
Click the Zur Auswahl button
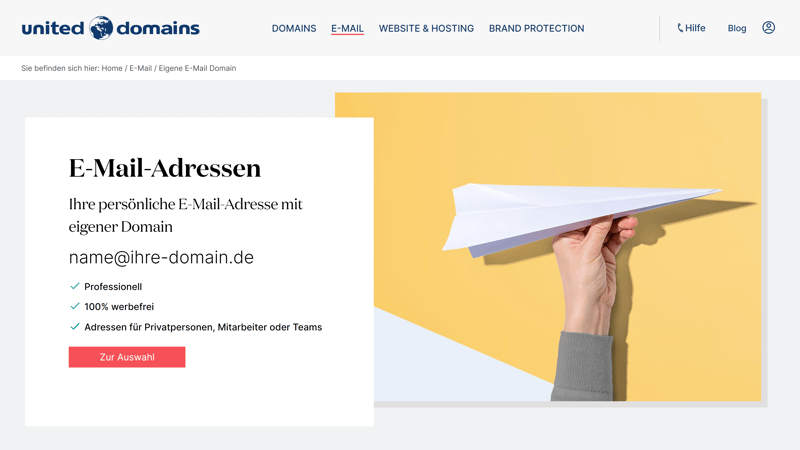coord(127,357)
